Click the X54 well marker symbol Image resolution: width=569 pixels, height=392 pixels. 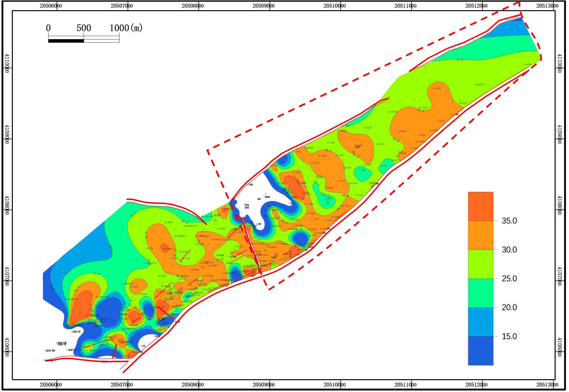(245, 205)
